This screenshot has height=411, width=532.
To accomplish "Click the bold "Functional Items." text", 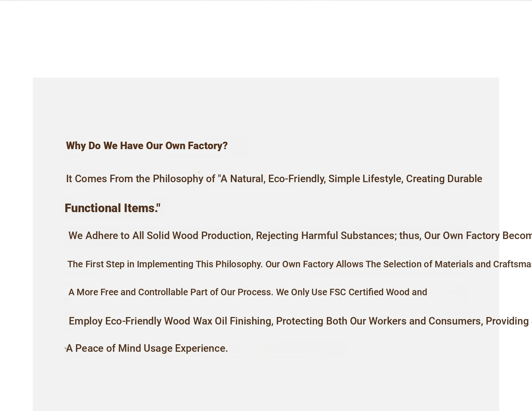I will [x=112, y=208].
